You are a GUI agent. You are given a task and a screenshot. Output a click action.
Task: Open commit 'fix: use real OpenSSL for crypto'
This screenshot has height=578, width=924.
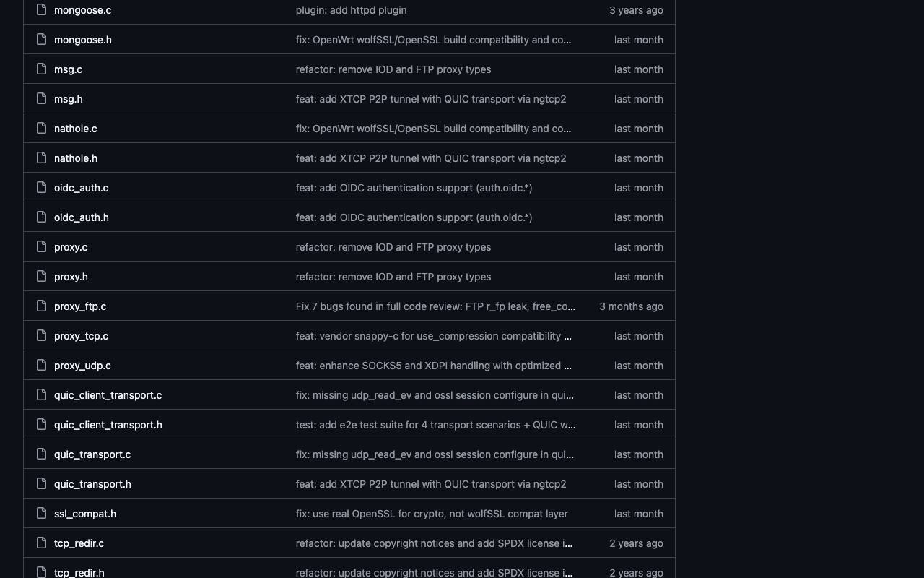432,514
